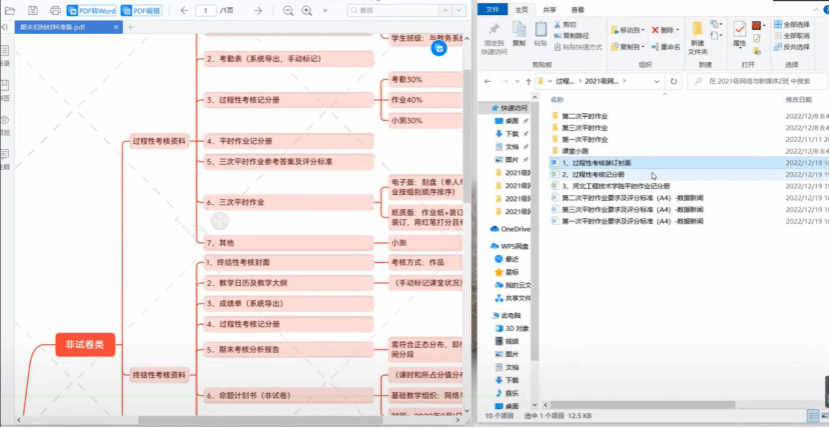Create a new folder with 新建文件夹
830x428 pixels.
tap(697, 38)
